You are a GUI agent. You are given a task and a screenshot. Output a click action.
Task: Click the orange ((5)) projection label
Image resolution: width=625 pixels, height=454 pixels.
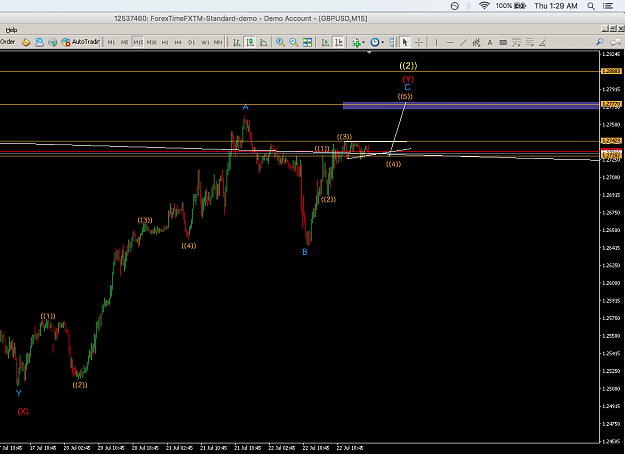(405, 96)
